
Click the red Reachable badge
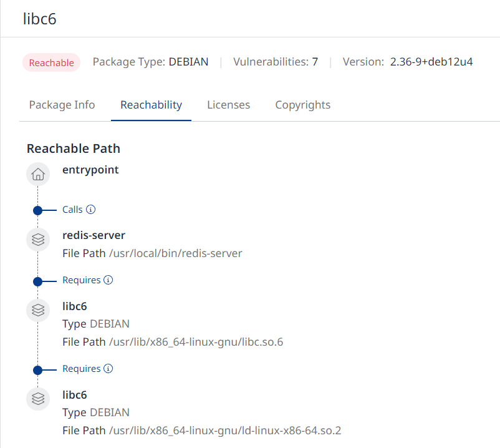(x=51, y=62)
